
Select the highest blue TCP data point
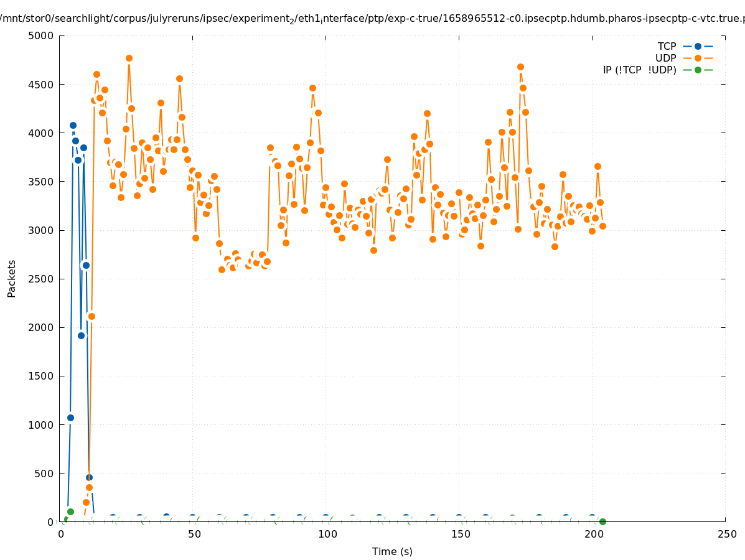(x=73, y=125)
